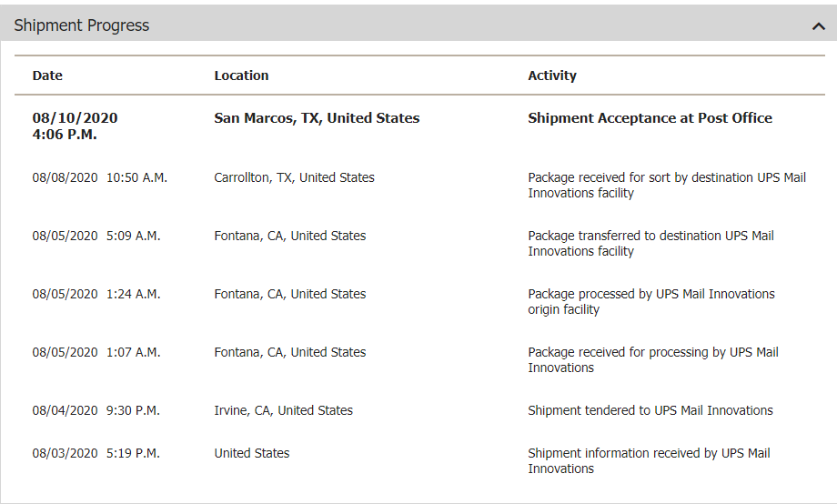The image size is (837, 504).
Task: Click Shipment tendered to UPS Mail Innovations
Action: (650, 410)
